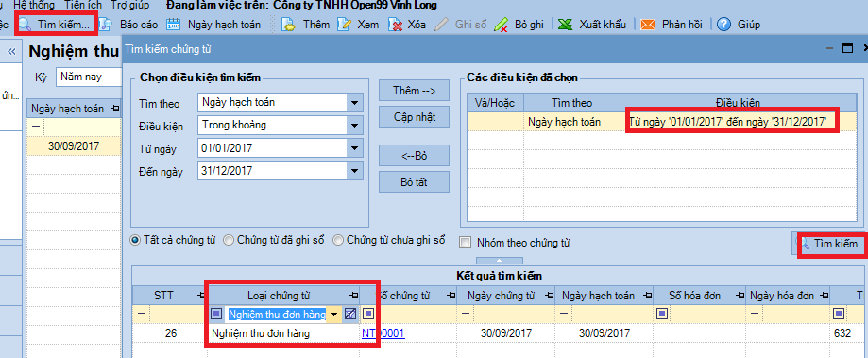Open help via Giúp icon
Viewport: 868px width, 358px height.
[723, 25]
